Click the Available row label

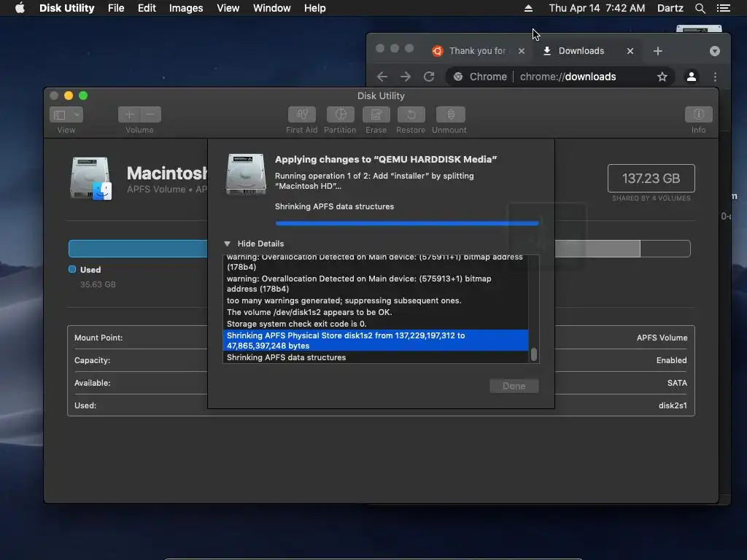93,383
